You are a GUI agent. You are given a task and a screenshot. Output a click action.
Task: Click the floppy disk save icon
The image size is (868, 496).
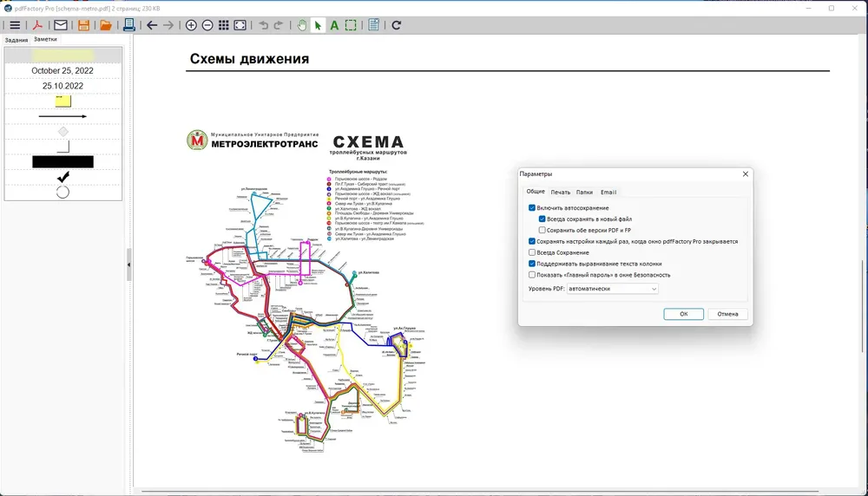[83, 25]
